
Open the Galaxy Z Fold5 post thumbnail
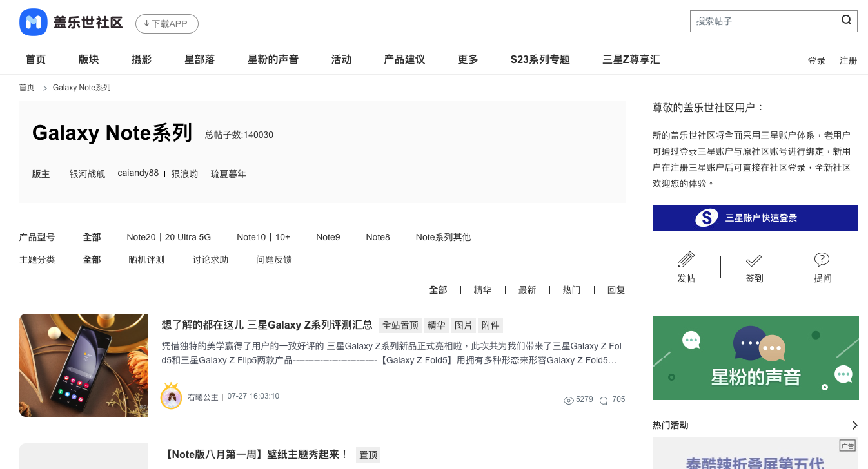coord(84,365)
